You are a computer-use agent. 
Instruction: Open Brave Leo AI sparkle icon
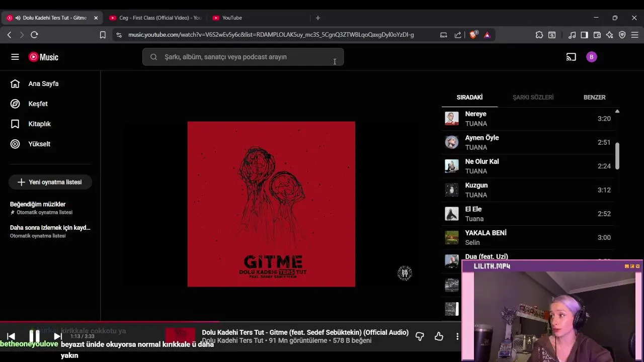(610, 35)
